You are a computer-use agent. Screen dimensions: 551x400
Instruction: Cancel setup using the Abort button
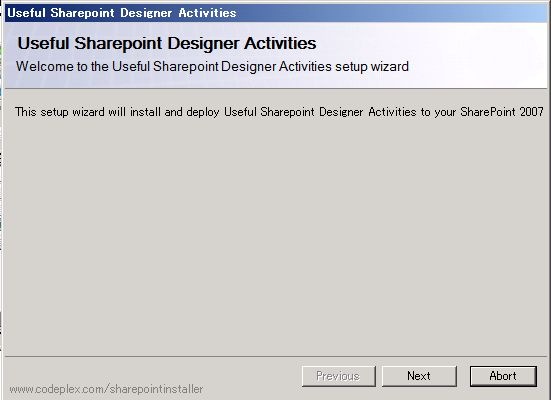(x=503, y=376)
